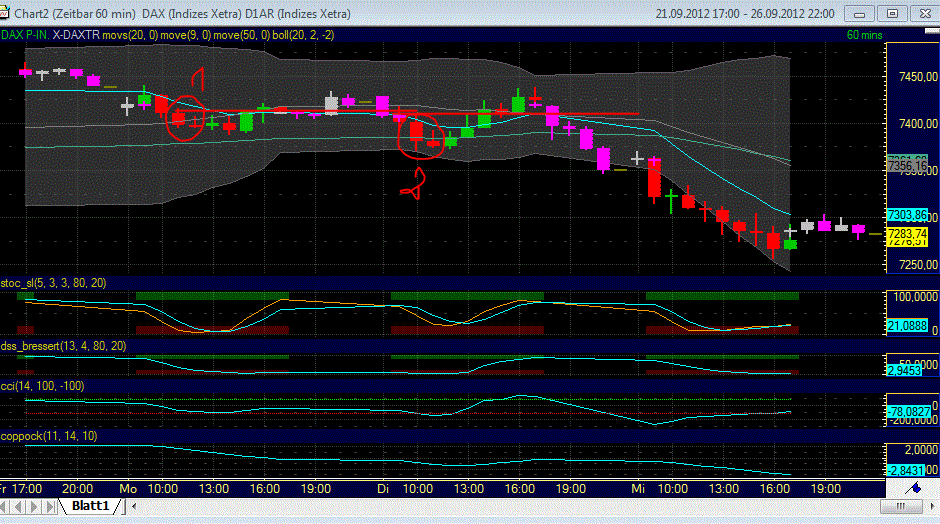
Task: Click the X-DAXTR legend label
Action: (x=76, y=35)
